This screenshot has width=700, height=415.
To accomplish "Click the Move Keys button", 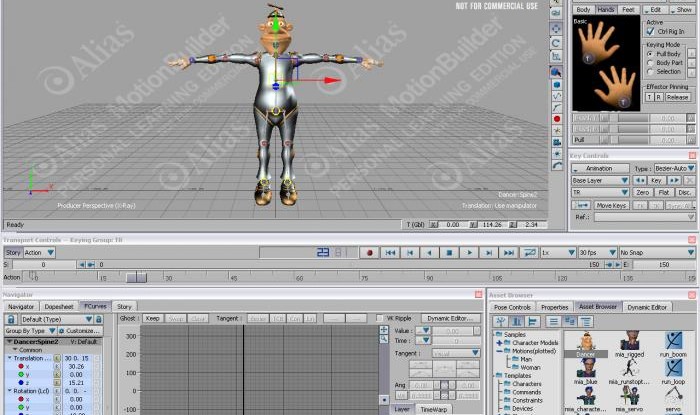I will pyautogui.click(x=611, y=205).
